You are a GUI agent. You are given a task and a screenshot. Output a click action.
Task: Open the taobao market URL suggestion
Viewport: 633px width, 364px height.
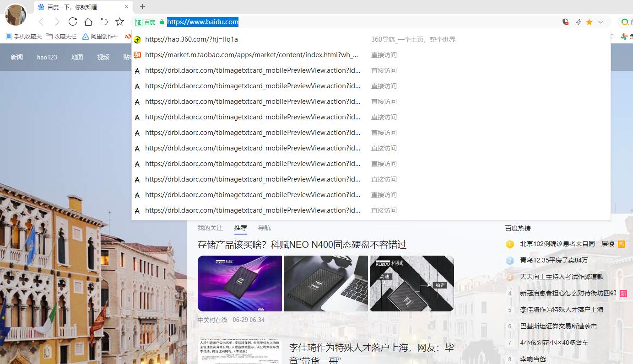(x=252, y=55)
